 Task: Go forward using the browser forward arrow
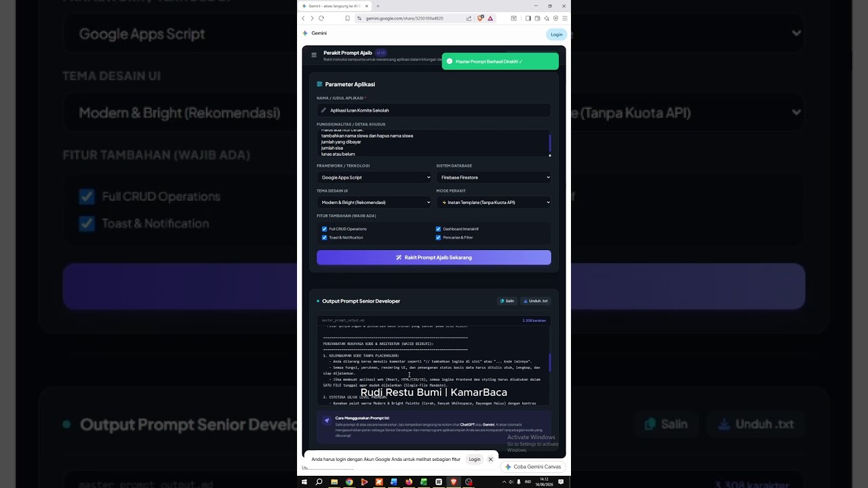pyautogui.click(x=312, y=18)
